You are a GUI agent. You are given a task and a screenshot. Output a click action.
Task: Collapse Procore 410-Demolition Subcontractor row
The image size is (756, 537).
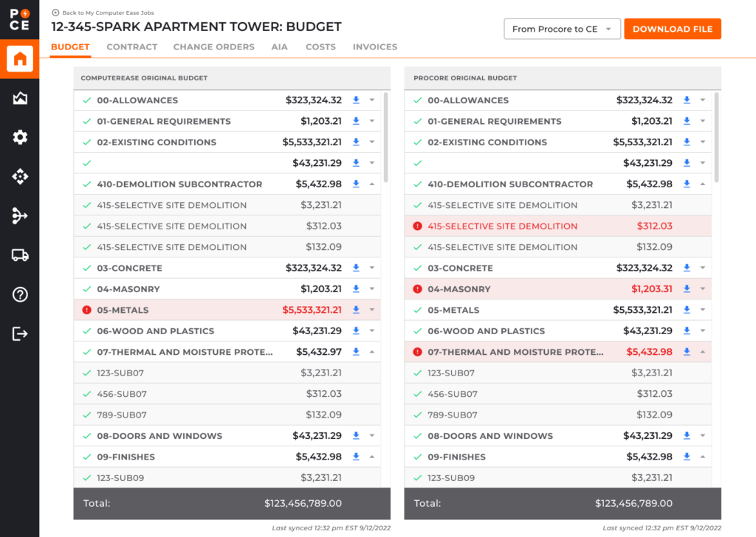[x=703, y=184]
